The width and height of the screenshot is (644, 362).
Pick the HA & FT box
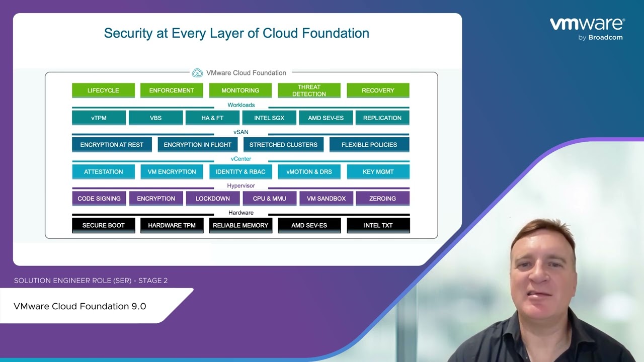(x=212, y=118)
